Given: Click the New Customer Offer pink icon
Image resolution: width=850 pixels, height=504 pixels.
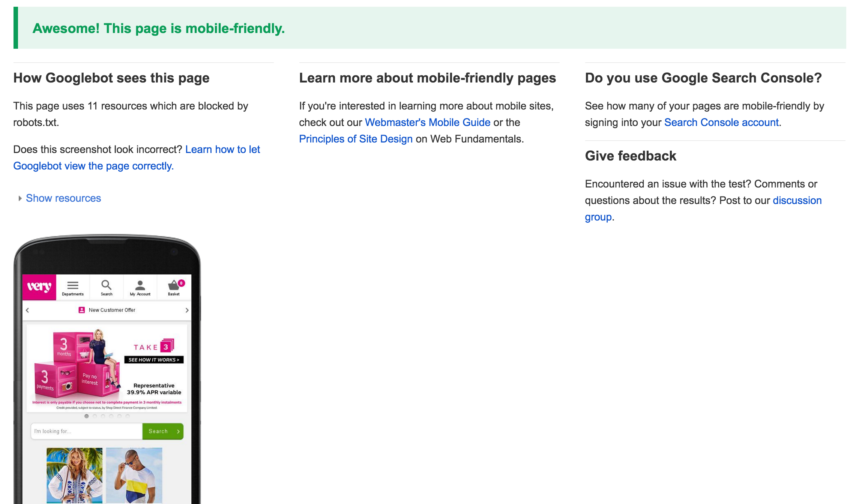Looking at the screenshot, I should point(81,310).
